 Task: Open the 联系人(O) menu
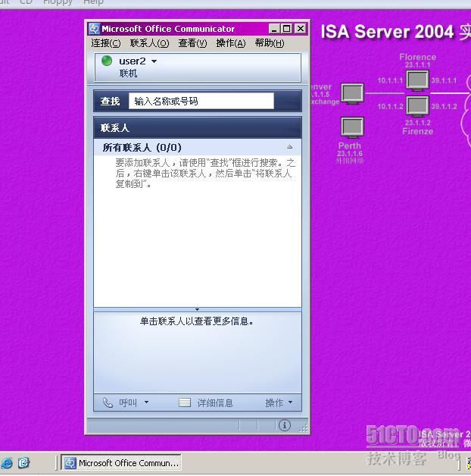coord(149,43)
